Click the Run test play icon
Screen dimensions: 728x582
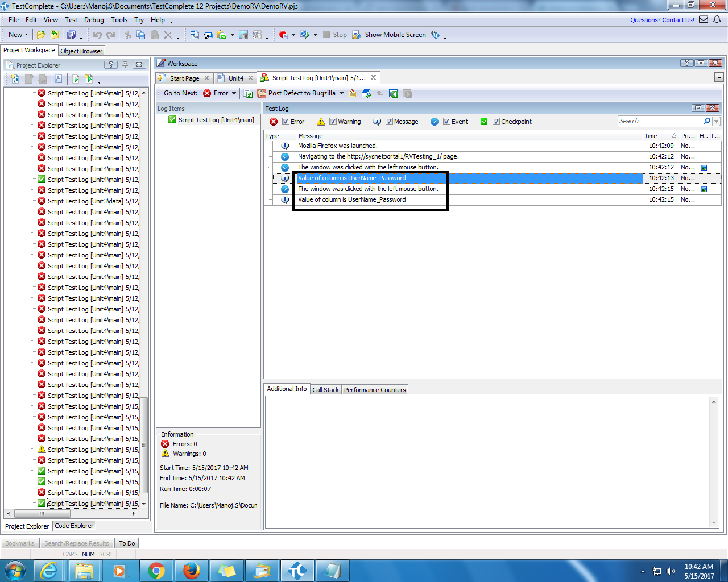click(x=305, y=35)
